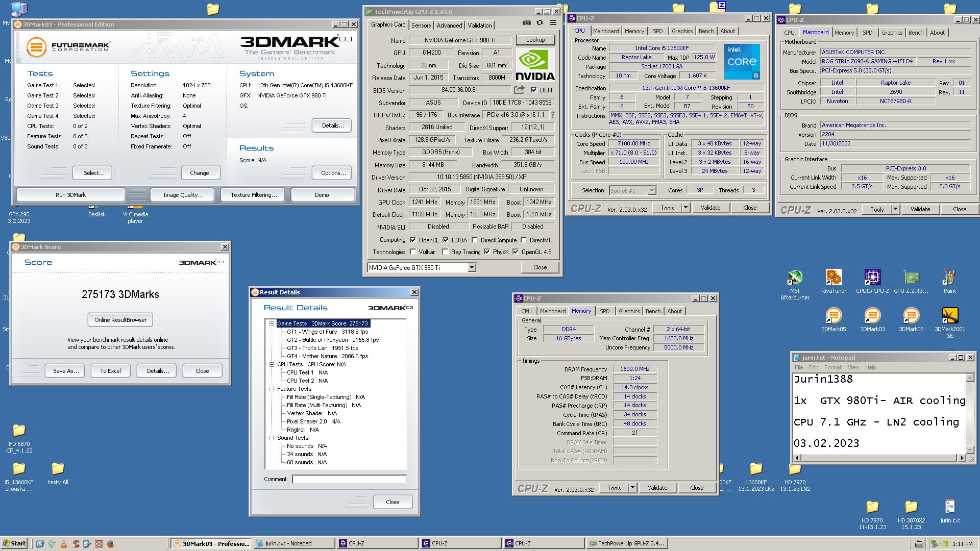The width and height of the screenshot is (980, 551).
Task: Toggle the DirectML checkbox
Action: [x=524, y=240]
